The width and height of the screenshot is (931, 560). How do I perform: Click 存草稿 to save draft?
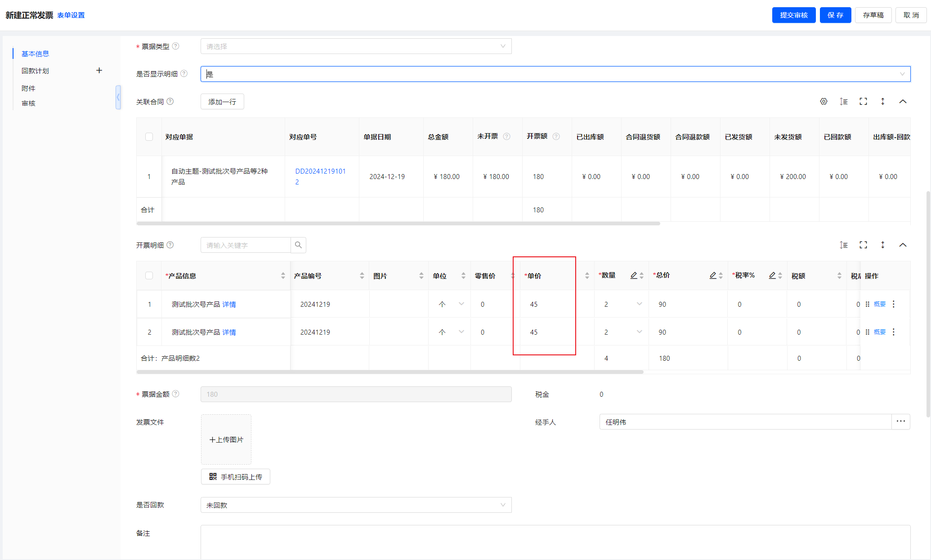pyautogui.click(x=873, y=15)
